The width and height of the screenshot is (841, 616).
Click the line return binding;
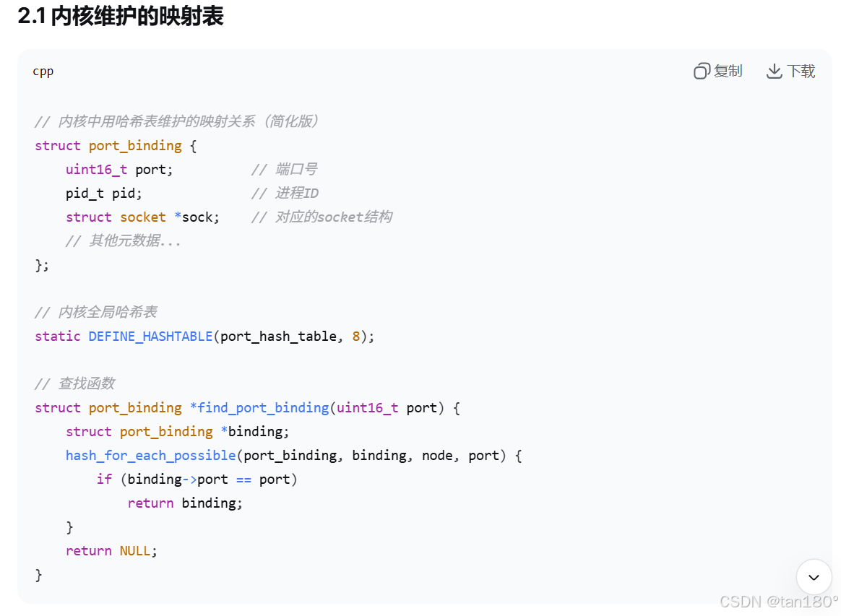pos(185,503)
